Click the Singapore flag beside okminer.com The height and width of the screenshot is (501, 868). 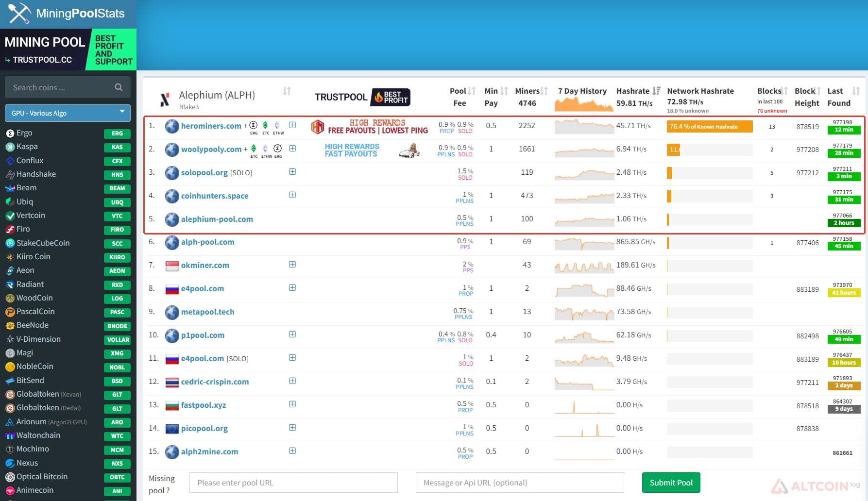click(x=172, y=266)
